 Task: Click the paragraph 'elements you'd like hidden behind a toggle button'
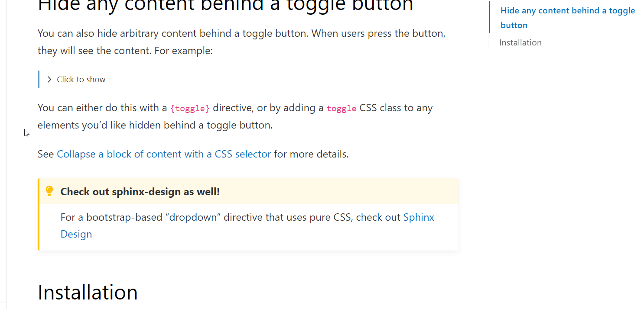tap(155, 126)
